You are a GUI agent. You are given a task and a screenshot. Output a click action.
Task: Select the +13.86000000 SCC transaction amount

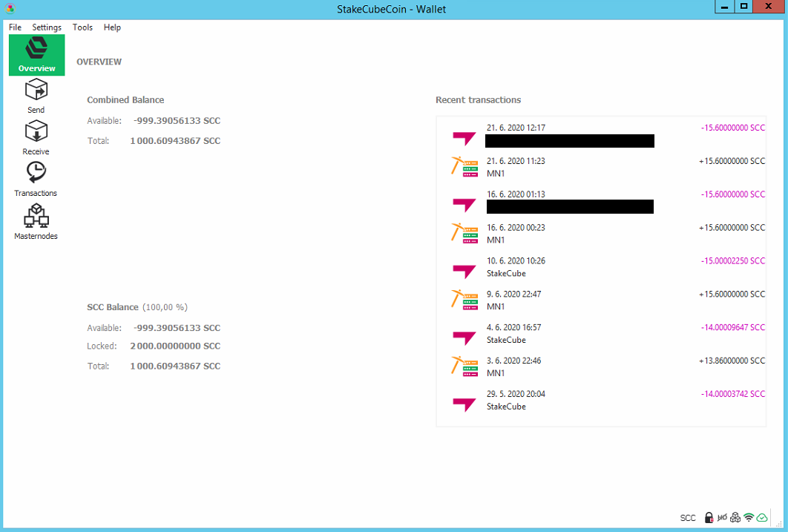click(732, 360)
